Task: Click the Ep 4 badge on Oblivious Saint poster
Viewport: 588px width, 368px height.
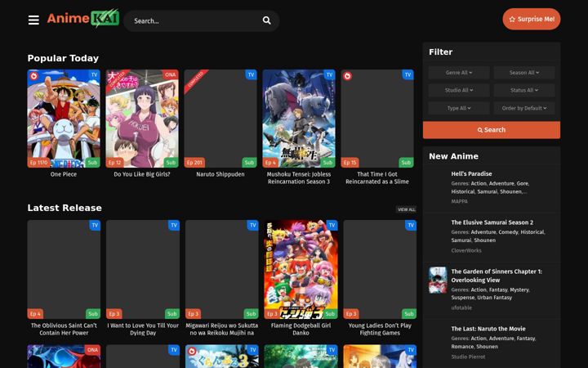Action: (35, 313)
